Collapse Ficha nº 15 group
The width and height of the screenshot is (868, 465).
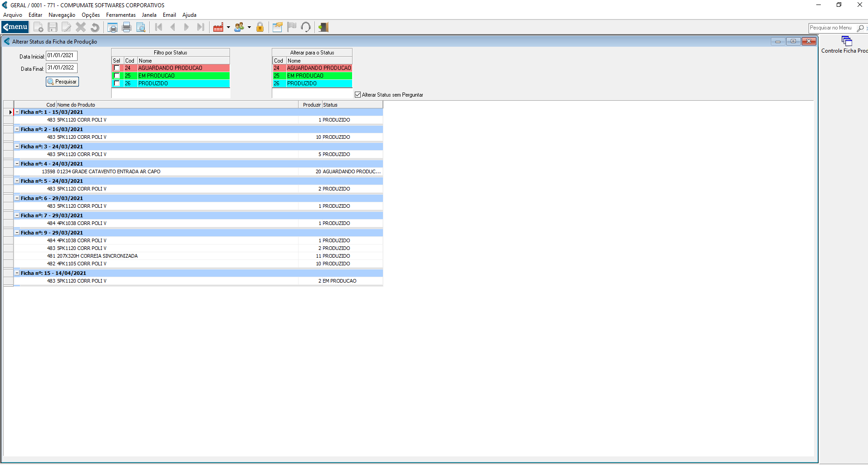(17, 273)
